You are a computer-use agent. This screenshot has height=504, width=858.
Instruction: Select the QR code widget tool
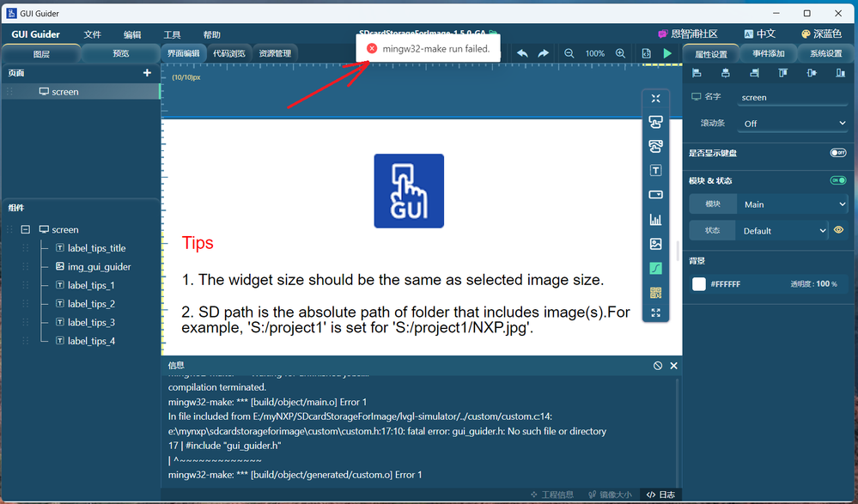pyautogui.click(x=655, y=293)
